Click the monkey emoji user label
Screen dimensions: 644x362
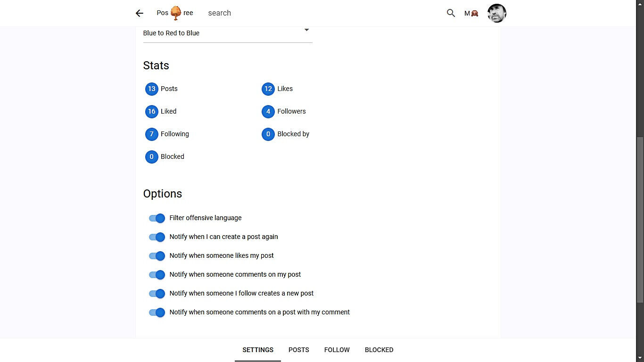471,13
